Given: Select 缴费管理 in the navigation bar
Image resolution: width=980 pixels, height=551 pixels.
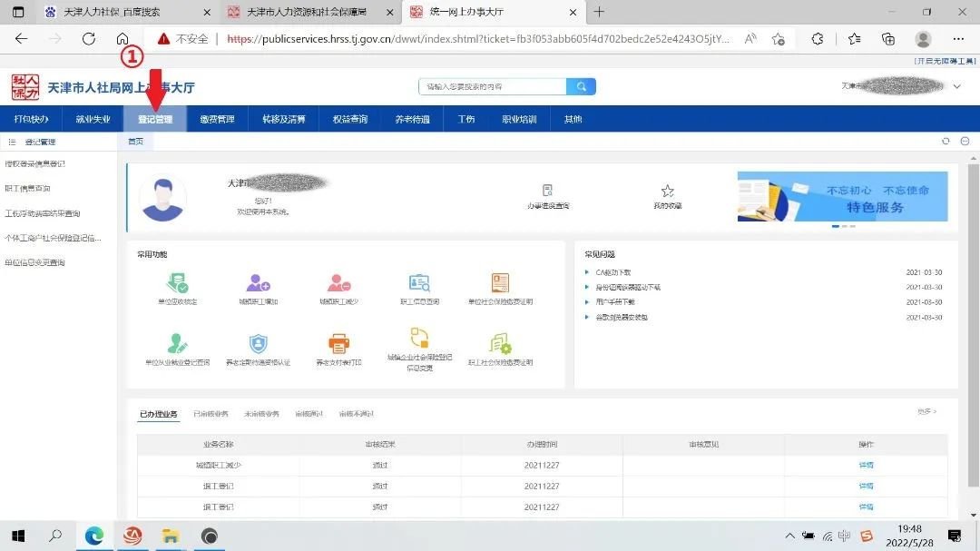Looking at the screenshot, I should [x=217, y=119].
